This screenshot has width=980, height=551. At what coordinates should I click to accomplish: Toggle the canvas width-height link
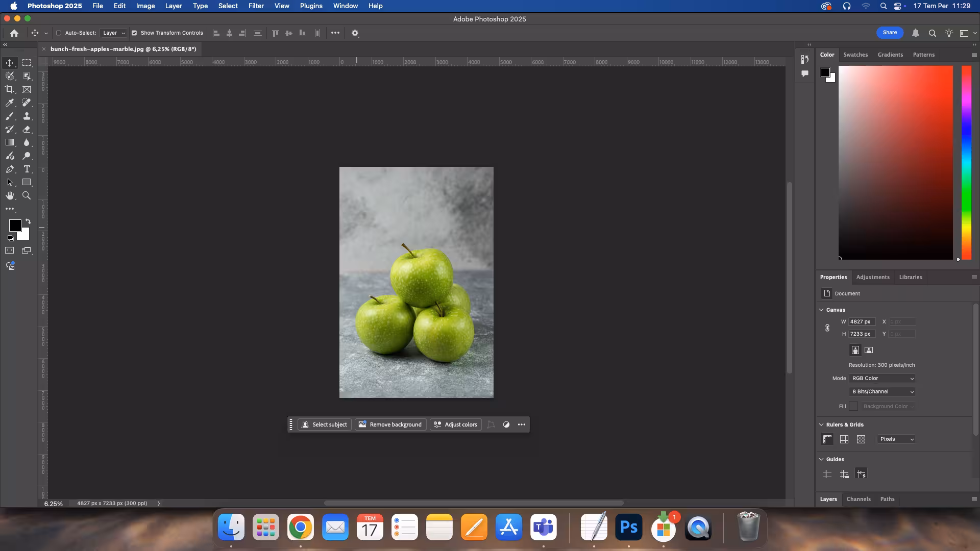(x=827, y=328)
